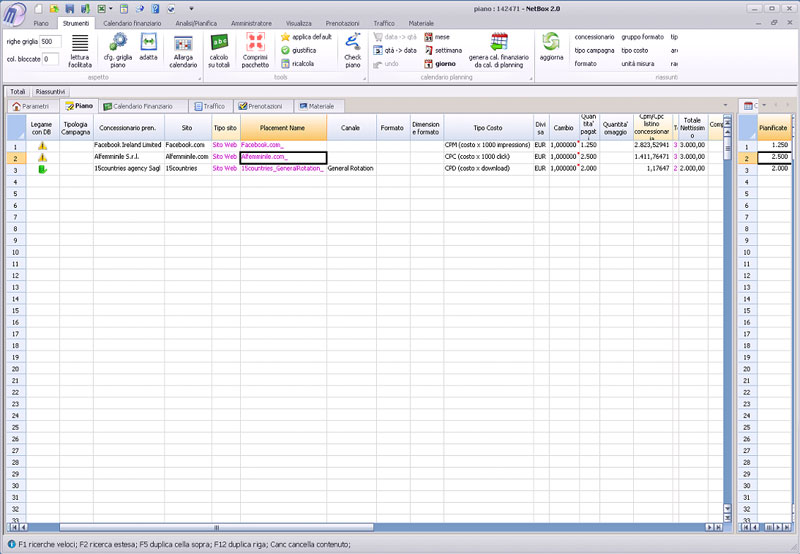
Task: Click the Riassuntivi button
Action: [50, 91]
